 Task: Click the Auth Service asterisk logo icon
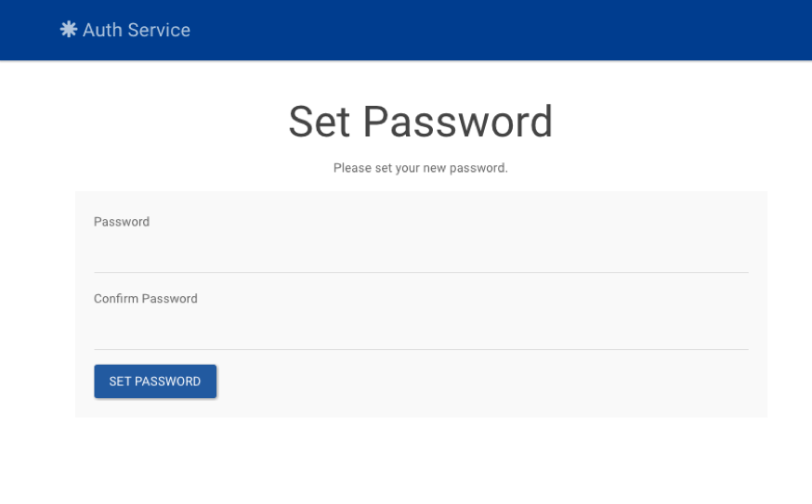(x=69, y=30)
